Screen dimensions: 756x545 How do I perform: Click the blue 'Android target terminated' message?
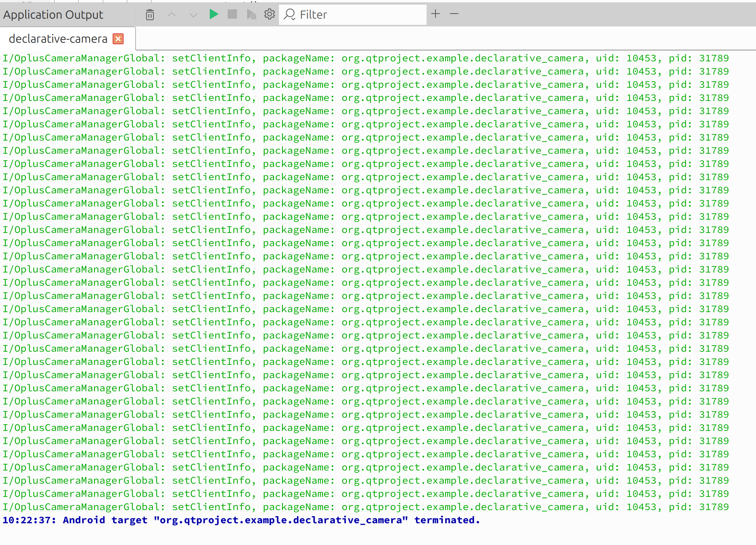click(x=241, y=520)
